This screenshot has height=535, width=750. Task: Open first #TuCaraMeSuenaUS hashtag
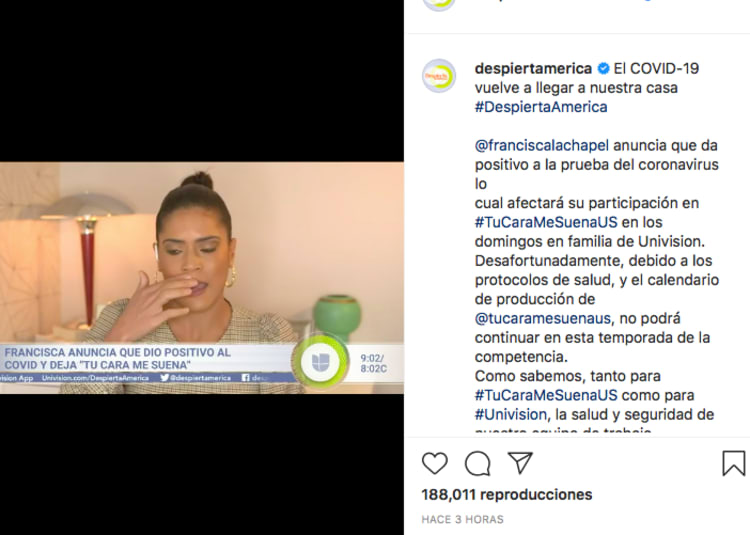[x=546, y=222]
